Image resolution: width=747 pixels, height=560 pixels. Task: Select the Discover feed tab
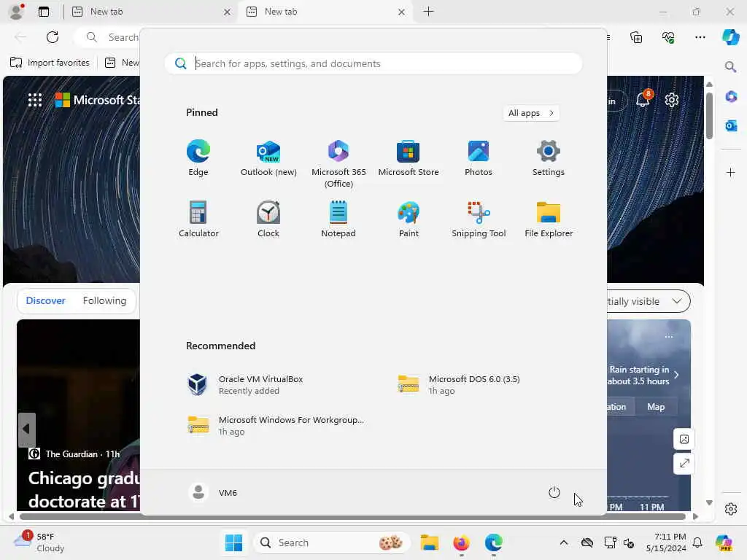point(45,301)
